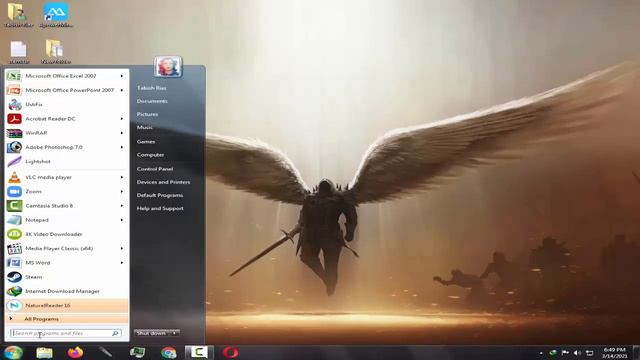Open Help and Support
Screen dimensions: 640x360
click(x=160, y=209)
